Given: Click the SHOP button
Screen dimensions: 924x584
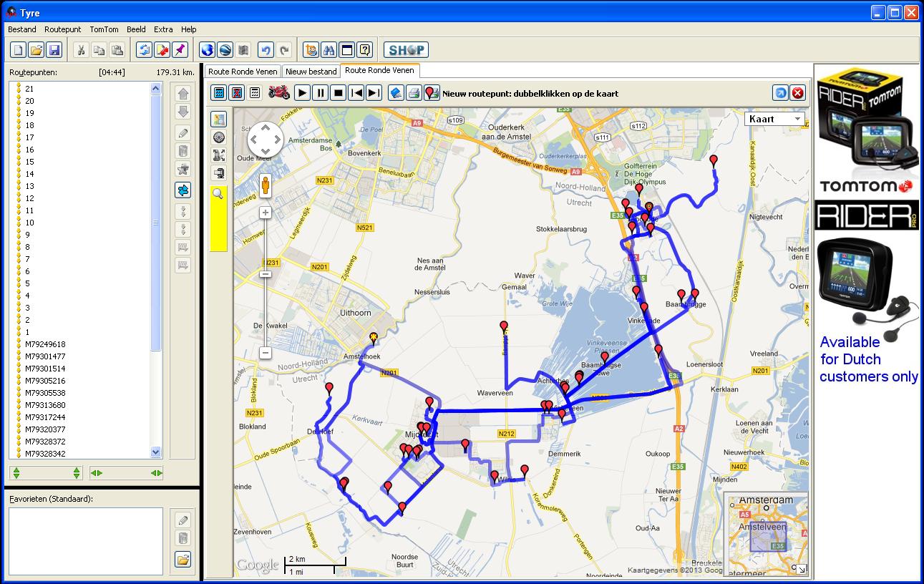Looking at the screenshot, I should tap(406, 50).
